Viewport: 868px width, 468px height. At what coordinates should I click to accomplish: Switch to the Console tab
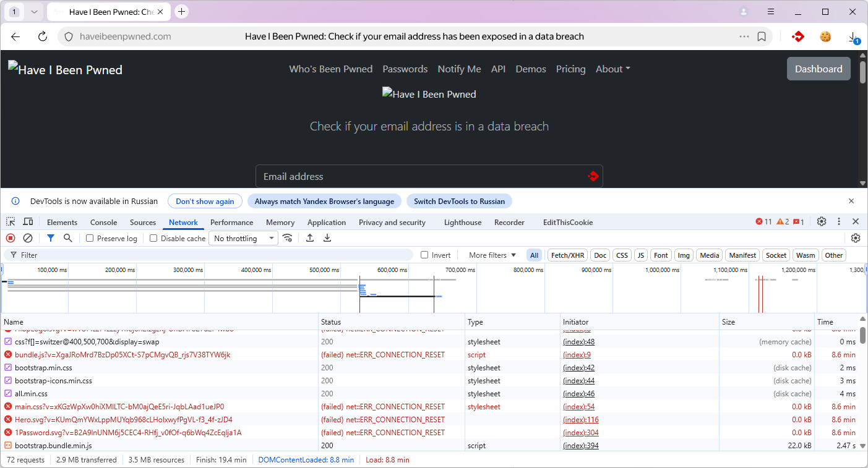103,223
